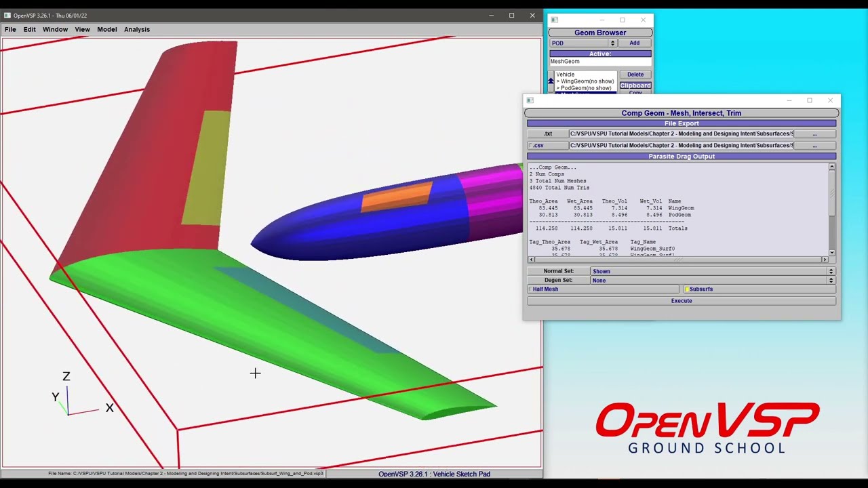Browse for the .csv export file
The image size is (868, 488).
[814, 146]
